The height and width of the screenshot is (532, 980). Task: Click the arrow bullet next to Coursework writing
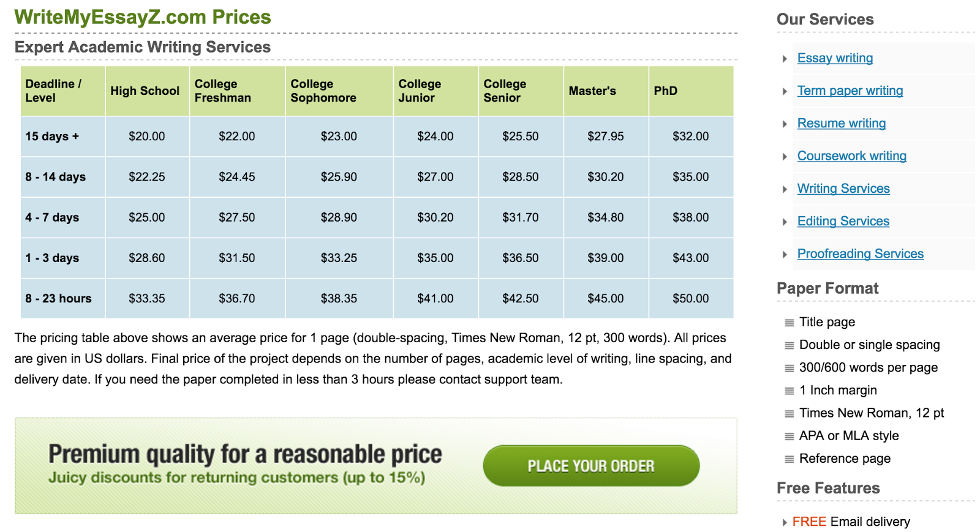click(785, 157)
